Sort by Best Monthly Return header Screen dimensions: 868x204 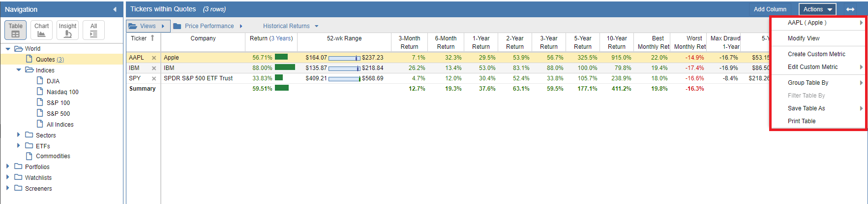[x=653, y=42]
